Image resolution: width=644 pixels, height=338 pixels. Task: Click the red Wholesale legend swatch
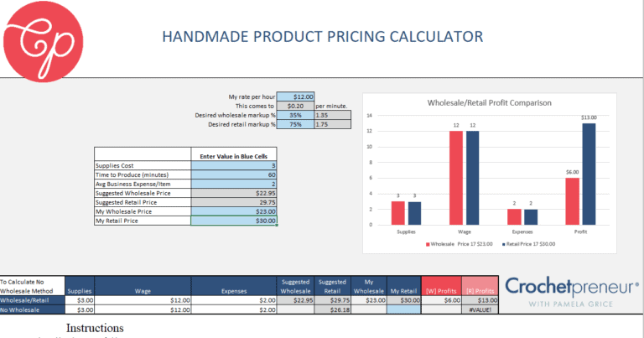pos(428,244)
